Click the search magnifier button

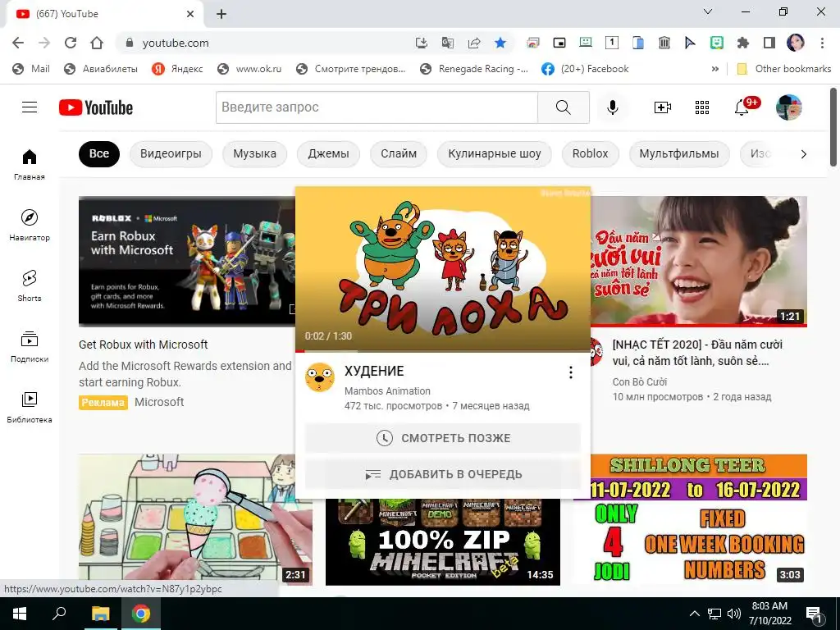click(563, 107)
